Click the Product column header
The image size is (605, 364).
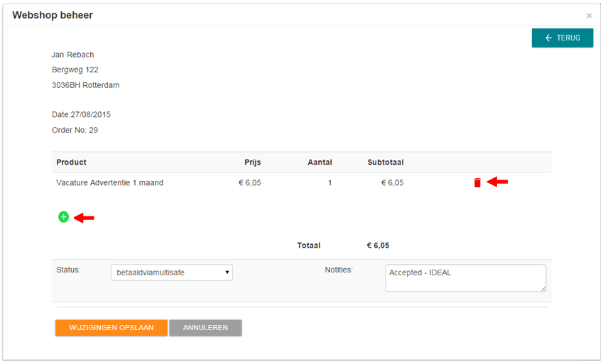click(72, 162)
